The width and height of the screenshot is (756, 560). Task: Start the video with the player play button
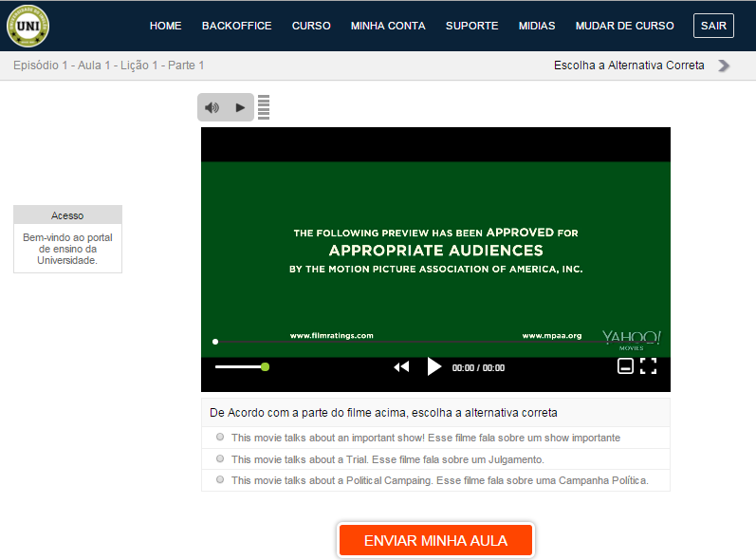(x=433, y=367)
